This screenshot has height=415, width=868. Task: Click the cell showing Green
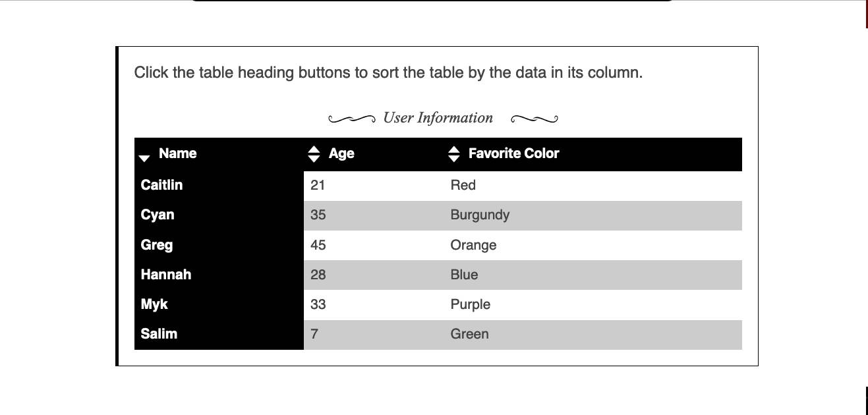click(x=469, y=334)
